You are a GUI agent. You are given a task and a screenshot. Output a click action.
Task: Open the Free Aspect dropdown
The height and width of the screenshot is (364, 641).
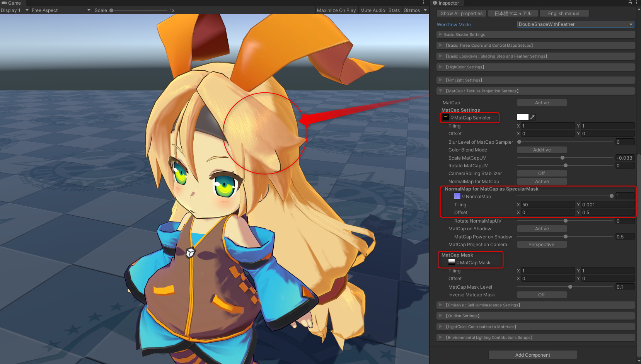(x=61, y=10)
